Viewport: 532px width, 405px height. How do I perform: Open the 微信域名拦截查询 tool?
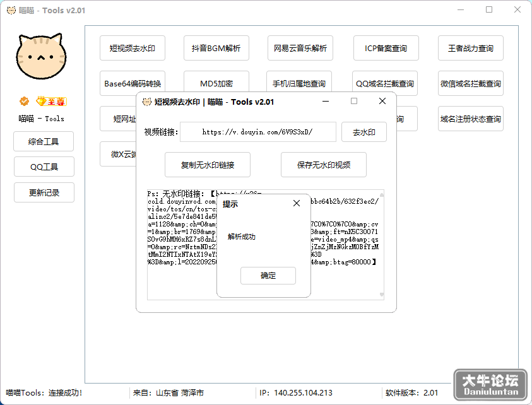click(471, 83)
